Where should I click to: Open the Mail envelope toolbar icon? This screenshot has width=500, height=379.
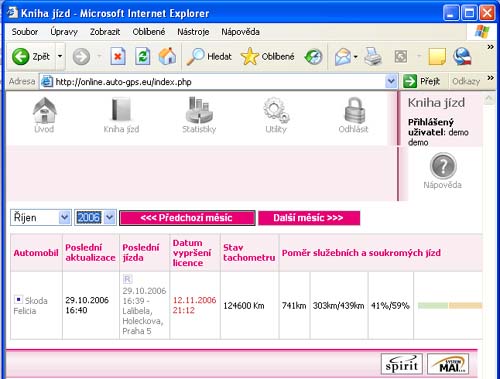[x=343, y=56]
